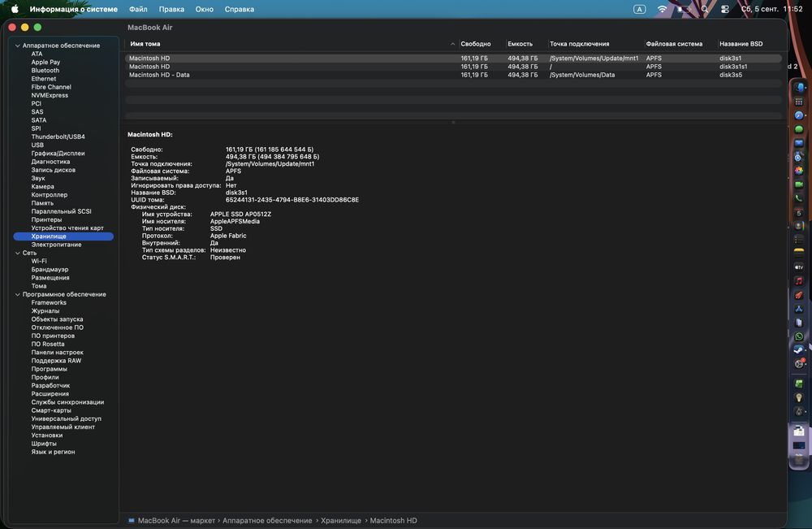Image resolution: width=812 pixels, height=529 pixels.
Task: Sort by Название BSD column header
Action: (x=741, y=44)
